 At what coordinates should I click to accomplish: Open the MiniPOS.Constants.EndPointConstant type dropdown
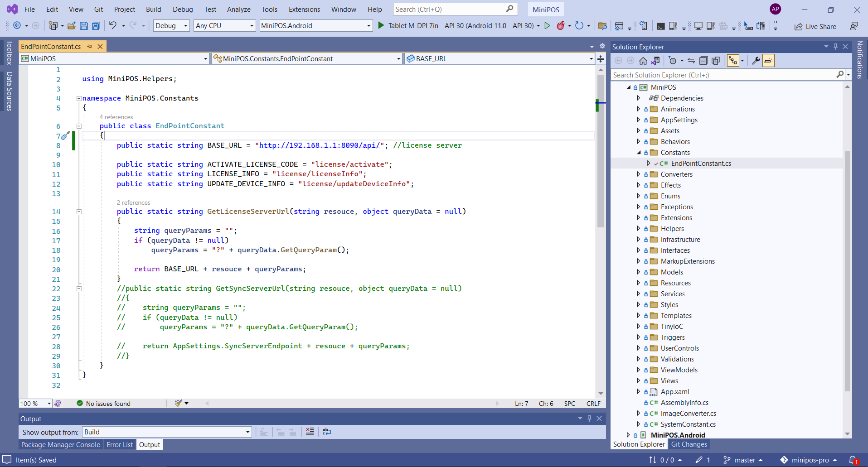point(307,59)
